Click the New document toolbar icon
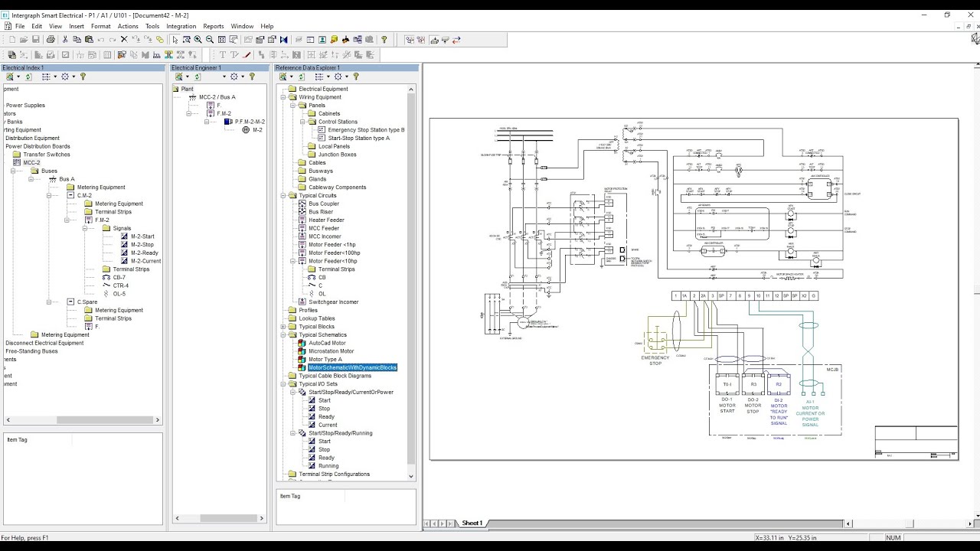This screenshot has width=980, height=551. click(x=11, y=39)
